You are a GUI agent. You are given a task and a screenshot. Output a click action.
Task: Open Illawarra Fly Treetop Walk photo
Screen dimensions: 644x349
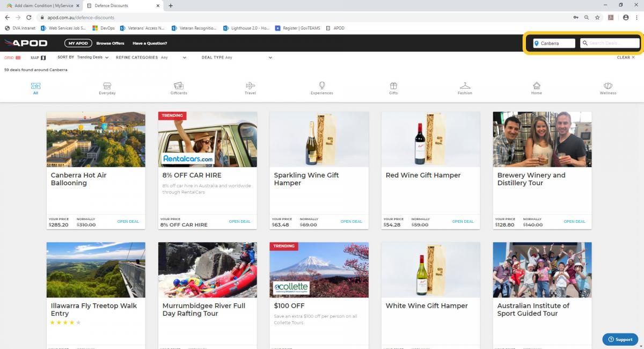[96, 270]
